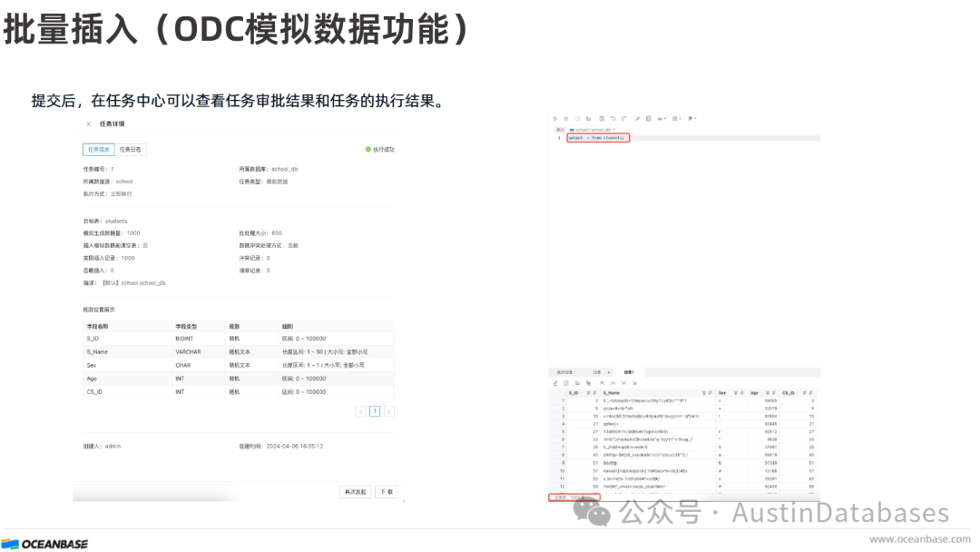Click the CHAR field type cell
The width and height of the screenshot is (980, 552).
click(x=183, y=365)
